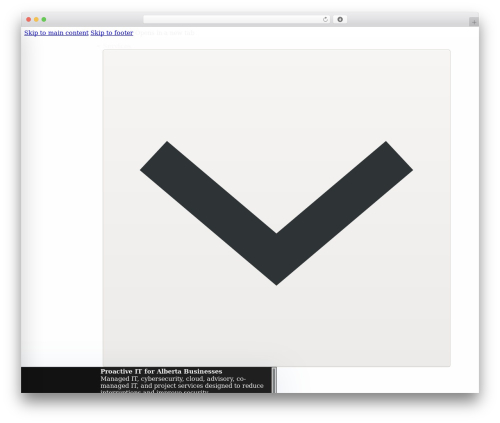Follow the Skip to footer link

[x=112, y=33]
